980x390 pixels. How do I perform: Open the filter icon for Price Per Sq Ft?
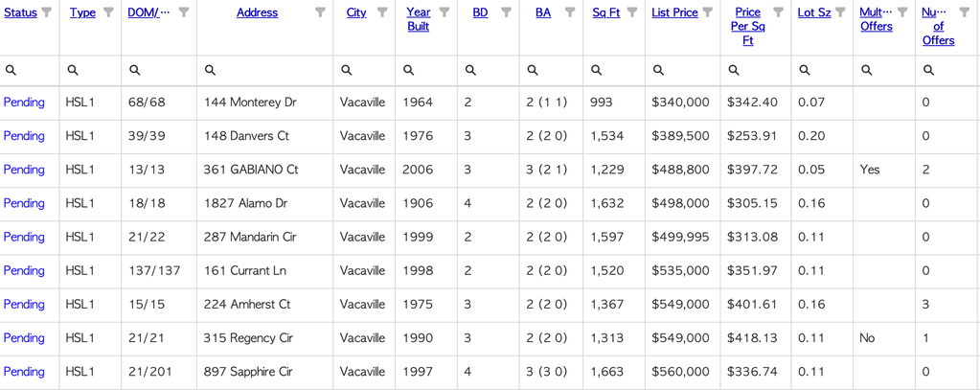[x=778, y=11]
